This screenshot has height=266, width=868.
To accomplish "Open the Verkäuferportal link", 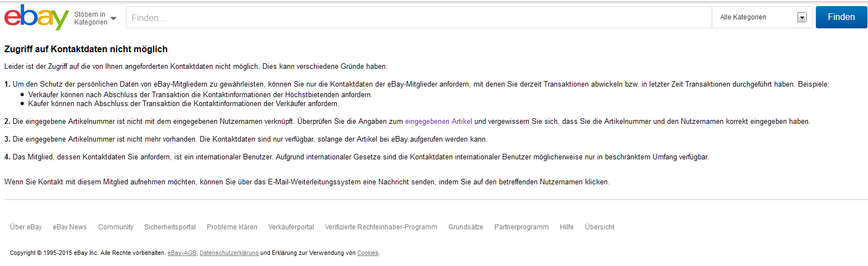I will click(291, 227).
